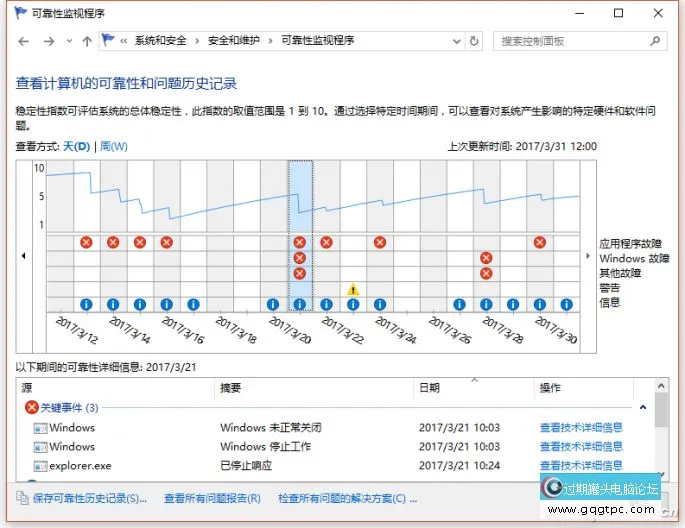Open recent locations dropdown beside forward arrow
The width and height of the screenshot is (685, 528).
(69, 41)
